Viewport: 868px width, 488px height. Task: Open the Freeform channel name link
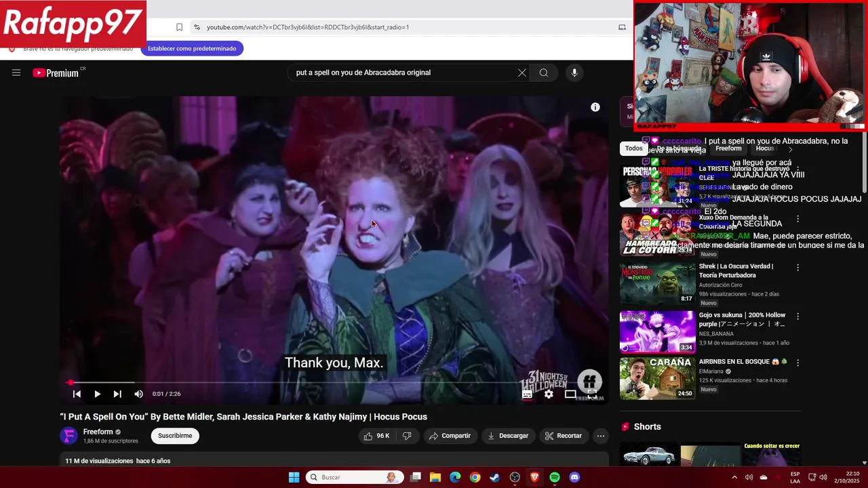coord(98,432)
